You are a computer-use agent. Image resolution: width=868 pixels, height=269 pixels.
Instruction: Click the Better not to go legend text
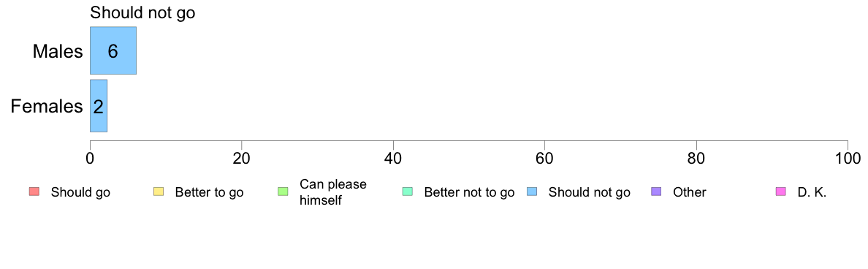tap(469, 193)
